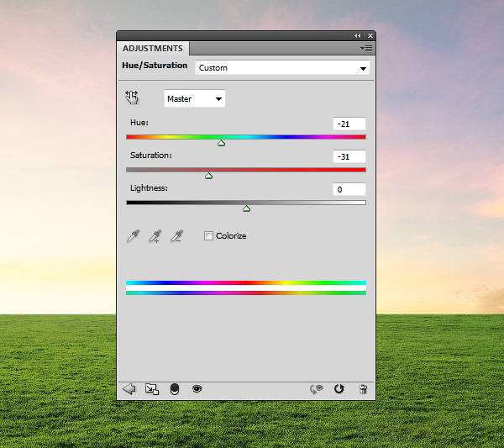Open the Custom preset dropdown

282,68
